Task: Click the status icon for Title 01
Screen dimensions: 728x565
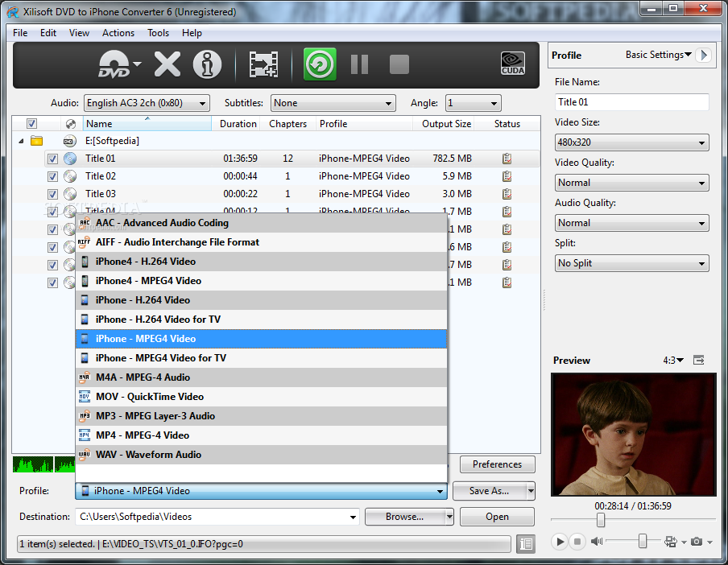Action: 507,159
